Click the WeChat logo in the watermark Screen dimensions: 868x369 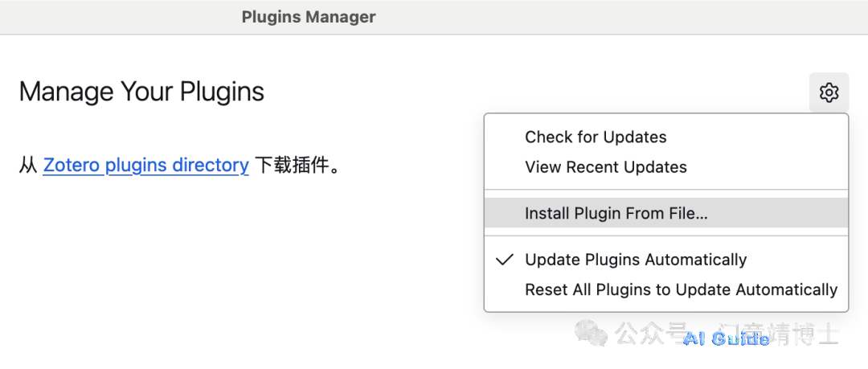coord(590,333)
